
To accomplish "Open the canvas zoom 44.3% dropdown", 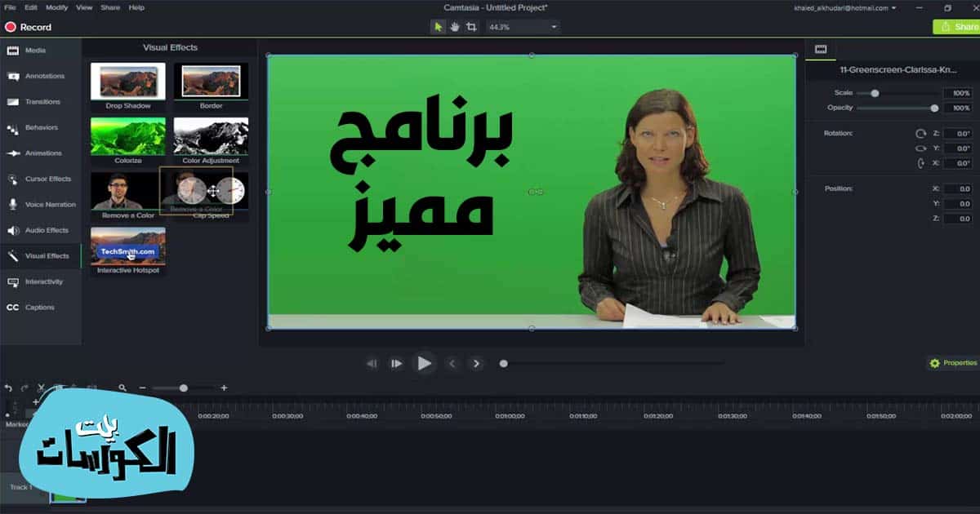I will [x=523, y=27].
